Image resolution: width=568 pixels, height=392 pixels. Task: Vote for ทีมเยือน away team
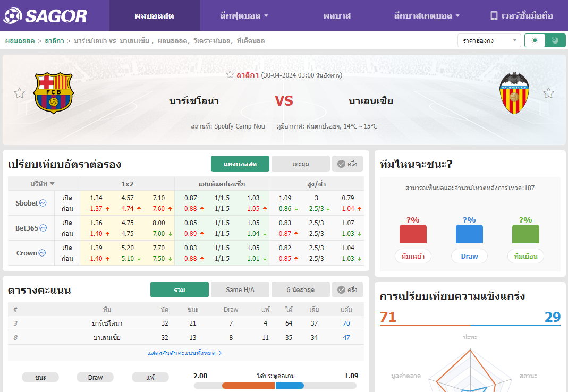[525, 256]
